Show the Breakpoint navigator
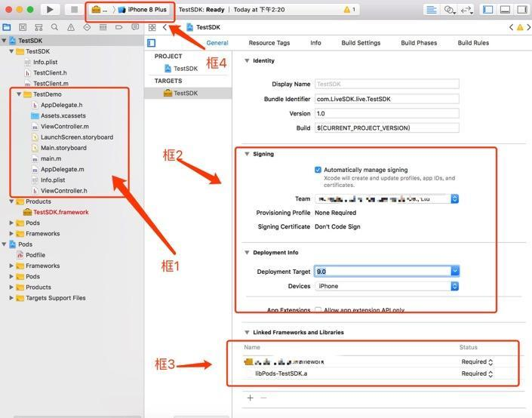Viewport: 532px width, 418px height. click(x=119, y=27)
